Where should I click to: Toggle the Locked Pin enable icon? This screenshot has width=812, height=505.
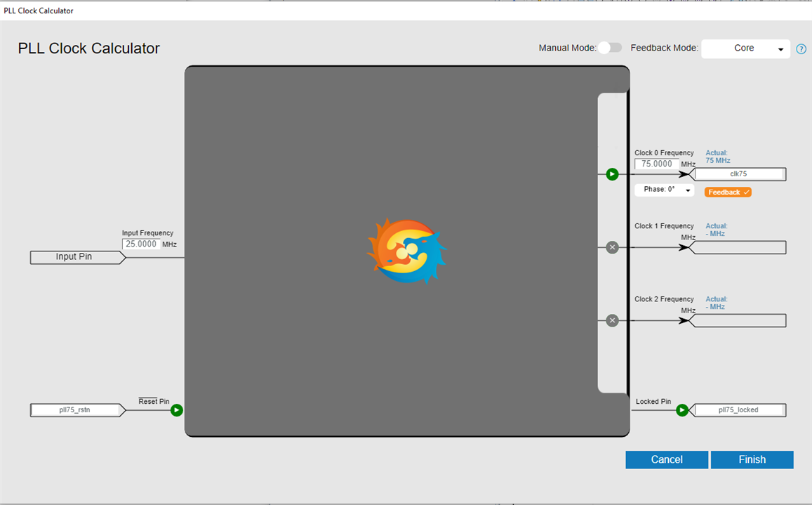click(682, 410)
